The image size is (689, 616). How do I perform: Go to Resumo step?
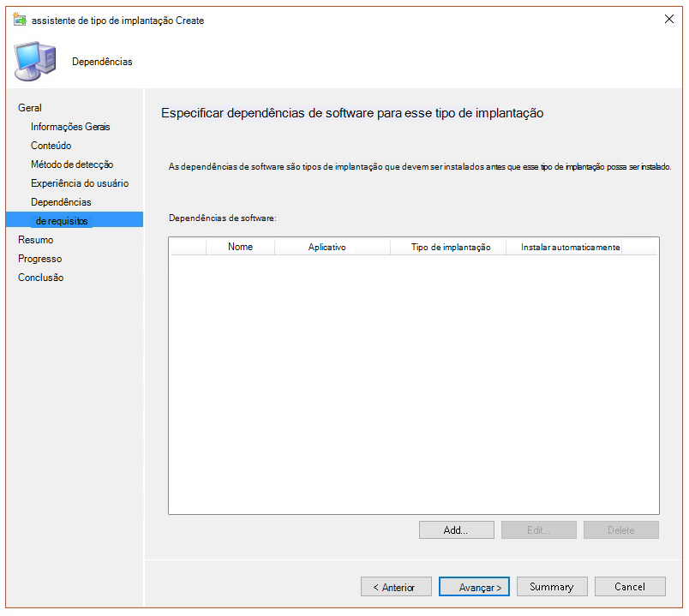(36, 240)
